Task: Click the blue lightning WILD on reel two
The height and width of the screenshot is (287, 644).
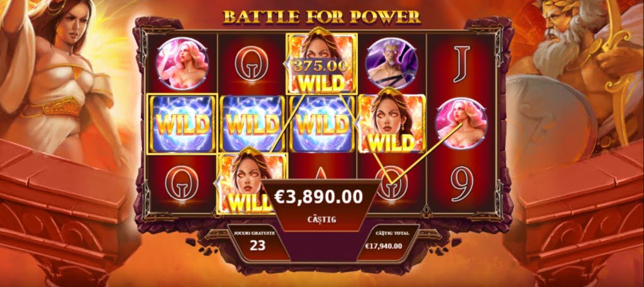Action: 252,124
